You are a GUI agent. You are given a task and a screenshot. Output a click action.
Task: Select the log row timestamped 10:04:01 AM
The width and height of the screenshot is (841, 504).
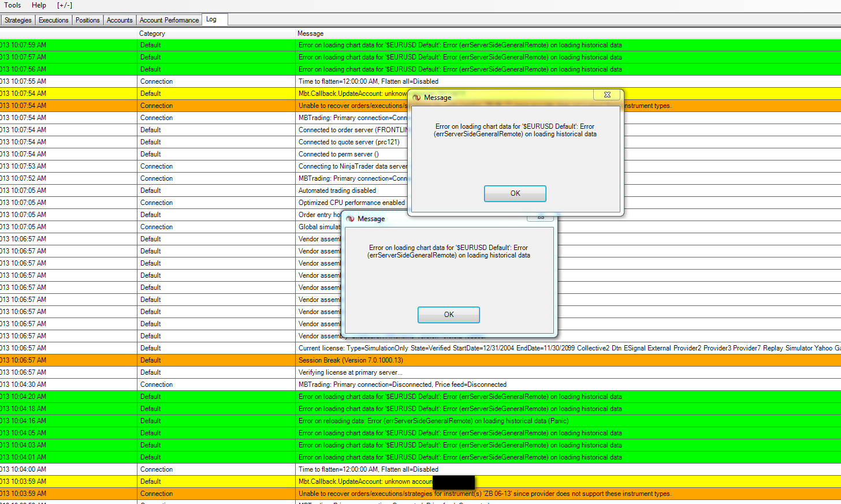coord(420,457)
